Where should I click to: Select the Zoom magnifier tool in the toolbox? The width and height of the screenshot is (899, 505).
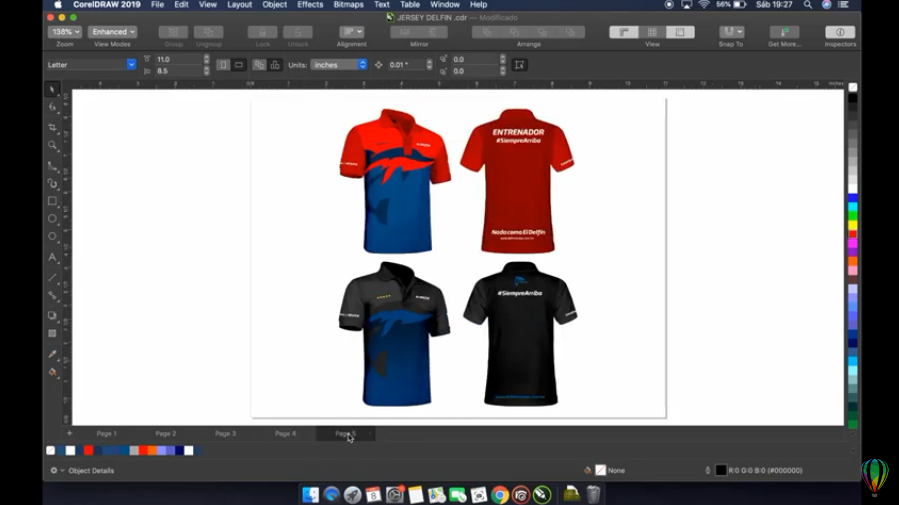(53, 146)
